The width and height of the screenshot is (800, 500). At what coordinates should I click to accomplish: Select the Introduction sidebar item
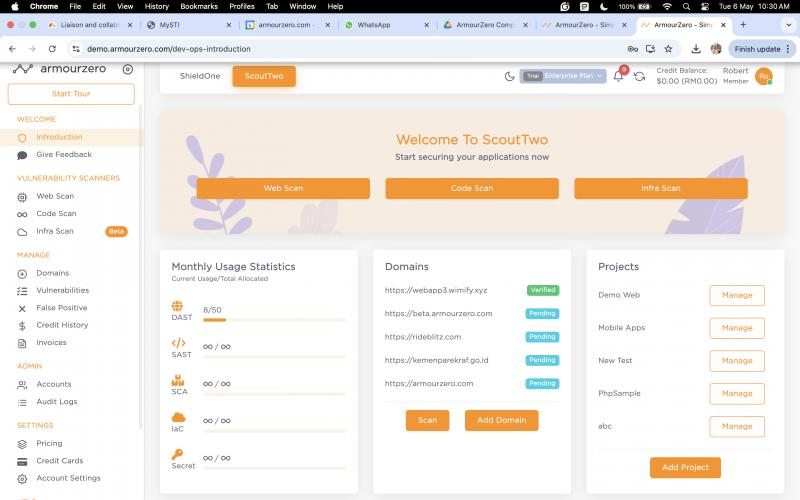point(71,137)
